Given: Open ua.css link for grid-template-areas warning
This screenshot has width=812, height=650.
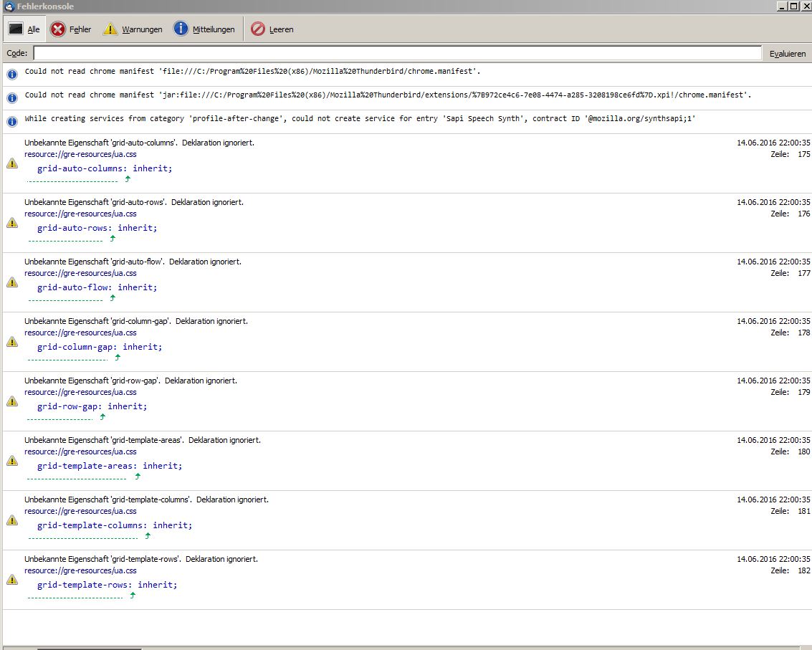Looking at the screenshot, I should click(x=80, y=451).
